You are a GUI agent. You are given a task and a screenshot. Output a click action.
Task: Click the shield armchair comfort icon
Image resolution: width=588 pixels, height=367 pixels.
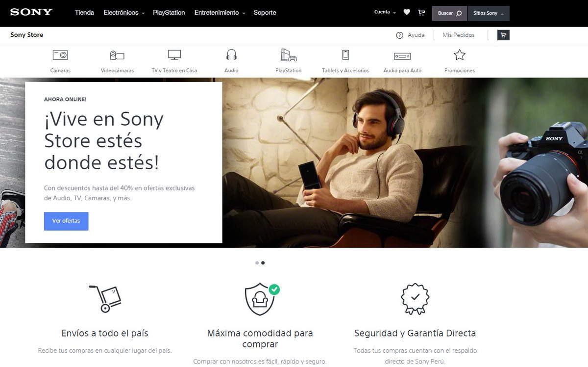262,299
